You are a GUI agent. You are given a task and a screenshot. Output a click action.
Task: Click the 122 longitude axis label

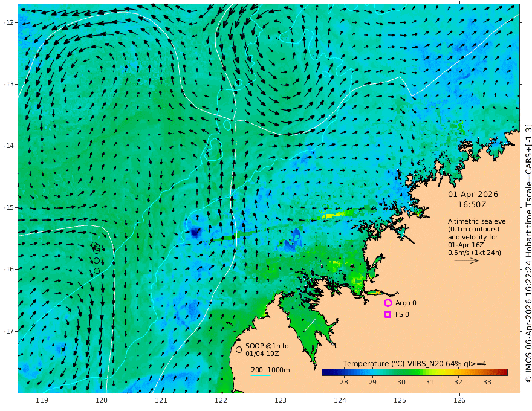[x=221, y=401]
